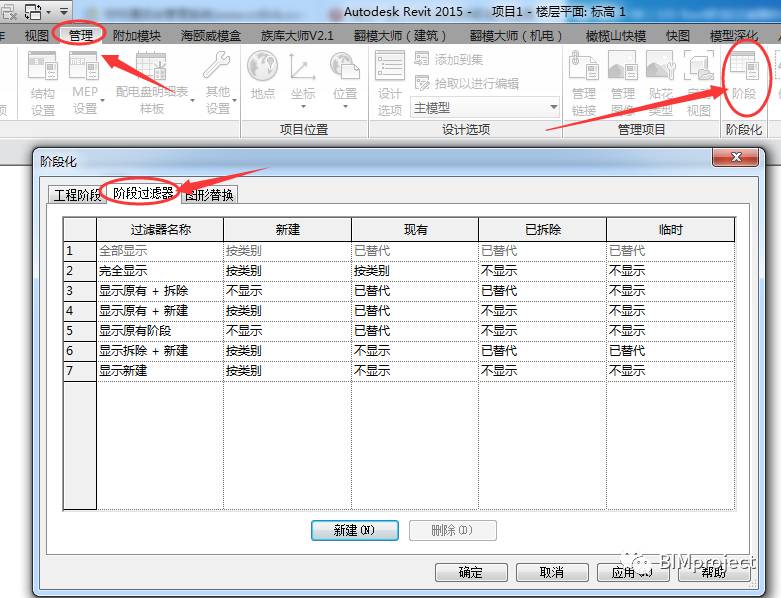Open the 附加模块 ribbon tab
Image resolution: width=781 pixels, height=598 pixels.
pyautogui.click(x=136, y=35)
